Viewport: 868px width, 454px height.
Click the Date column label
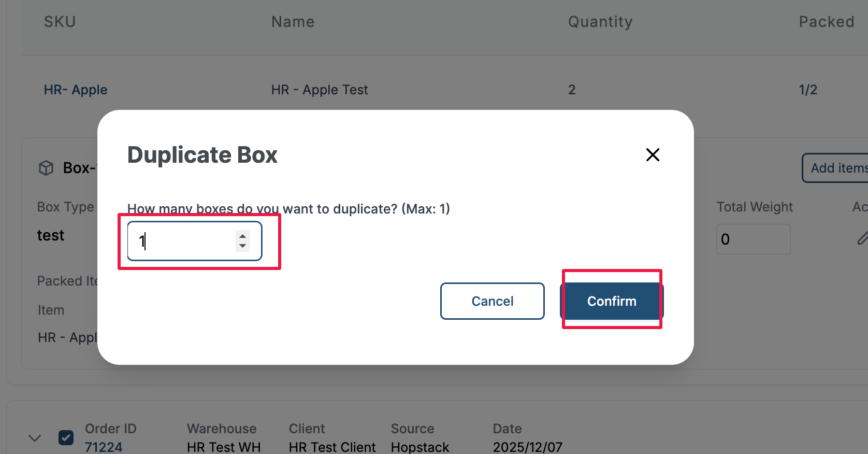pyautogui.click(x=507, y=429)
